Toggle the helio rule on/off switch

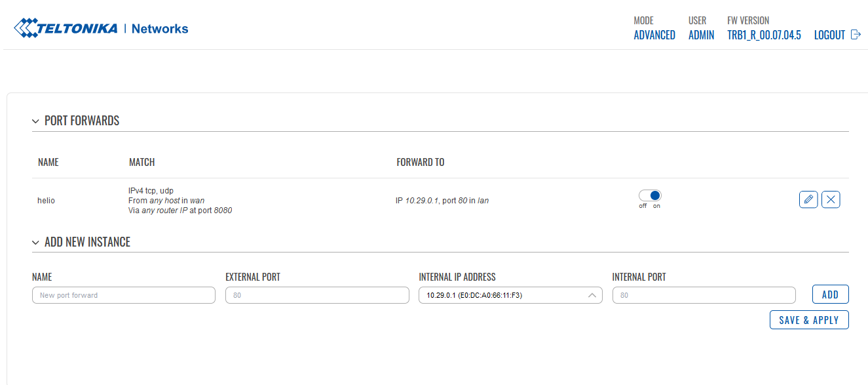pyautogui.click(x=650, y=195)
